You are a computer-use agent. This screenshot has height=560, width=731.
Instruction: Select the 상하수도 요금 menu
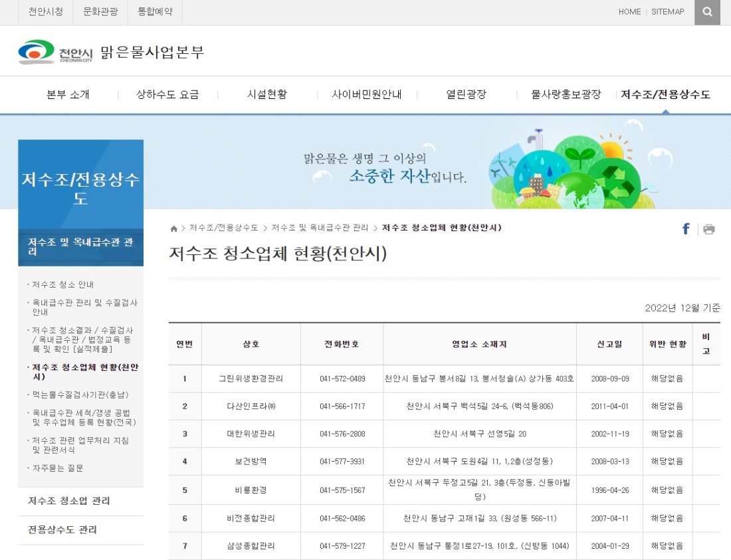click(x=167, y=94)
